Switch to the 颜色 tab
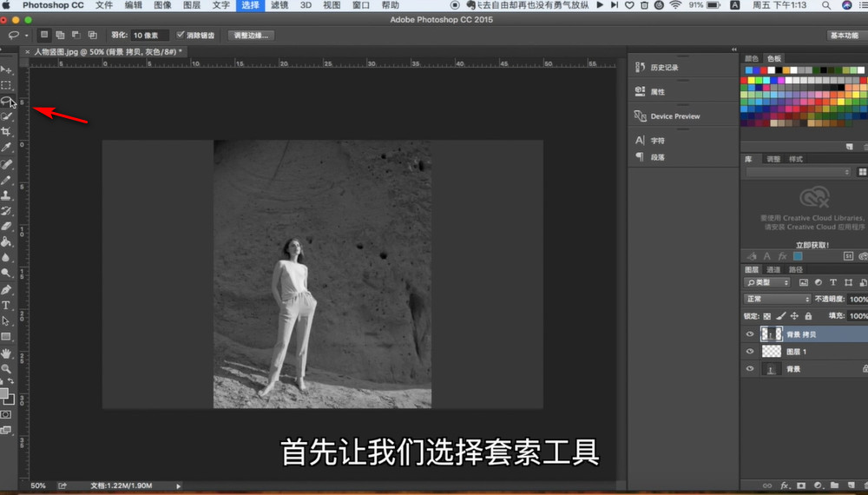The width and height of the screenshot is (868, 495). coord(751,58)
